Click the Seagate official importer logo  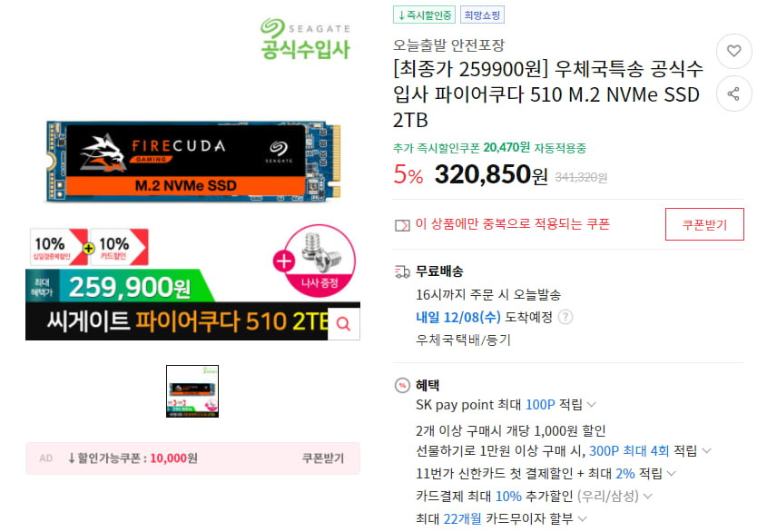(306, 39)
